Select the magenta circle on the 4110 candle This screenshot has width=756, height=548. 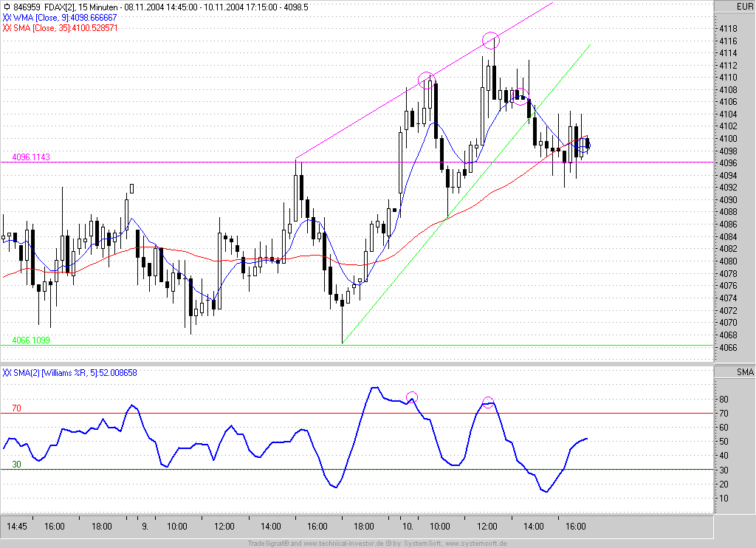pos(427,80)
